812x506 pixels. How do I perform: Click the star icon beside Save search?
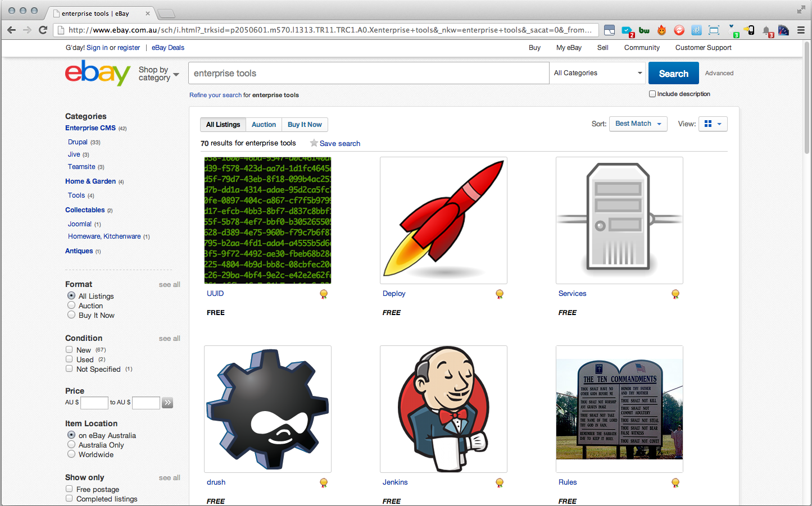[314, 143]
